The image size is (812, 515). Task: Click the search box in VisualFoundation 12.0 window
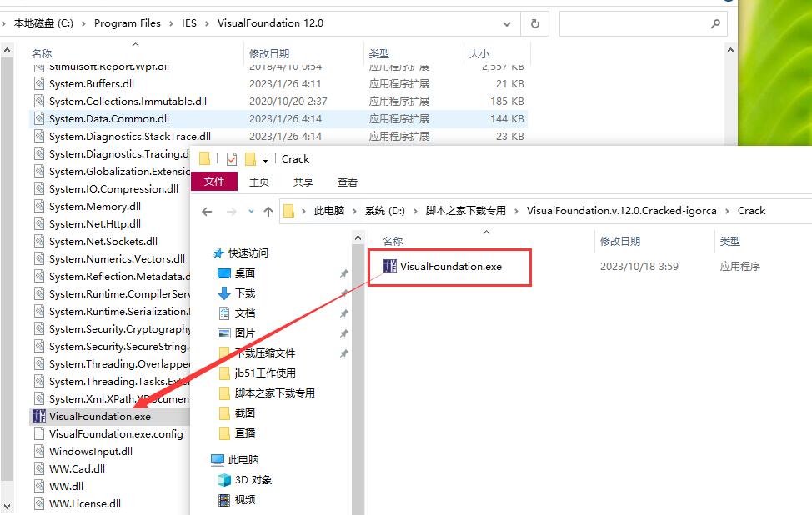point(643,23)
